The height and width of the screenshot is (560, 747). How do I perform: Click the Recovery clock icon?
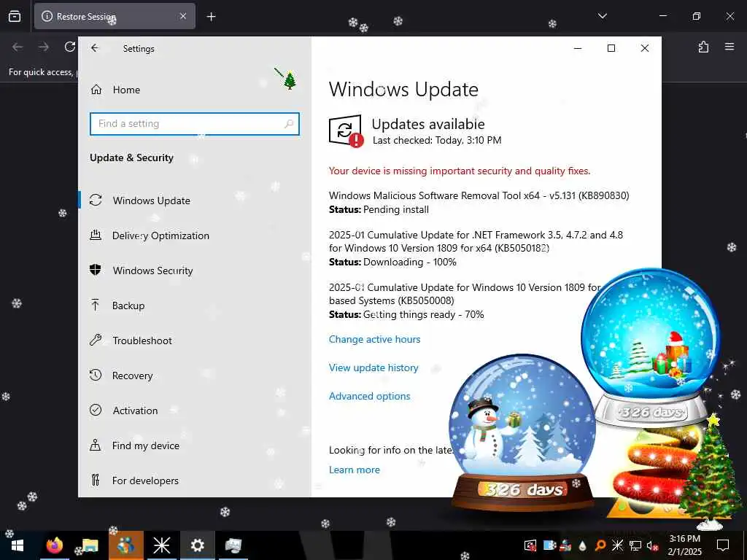click(x=96, y=375)
